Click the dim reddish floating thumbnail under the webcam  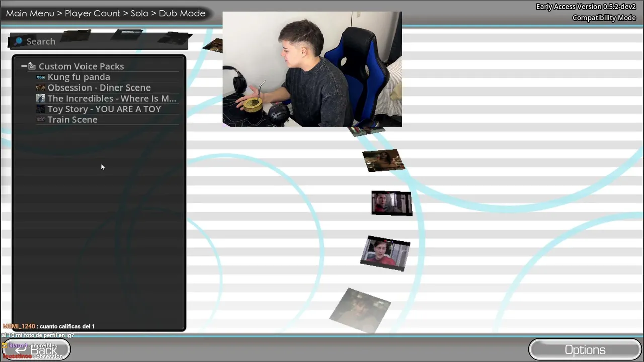[383, 161]
